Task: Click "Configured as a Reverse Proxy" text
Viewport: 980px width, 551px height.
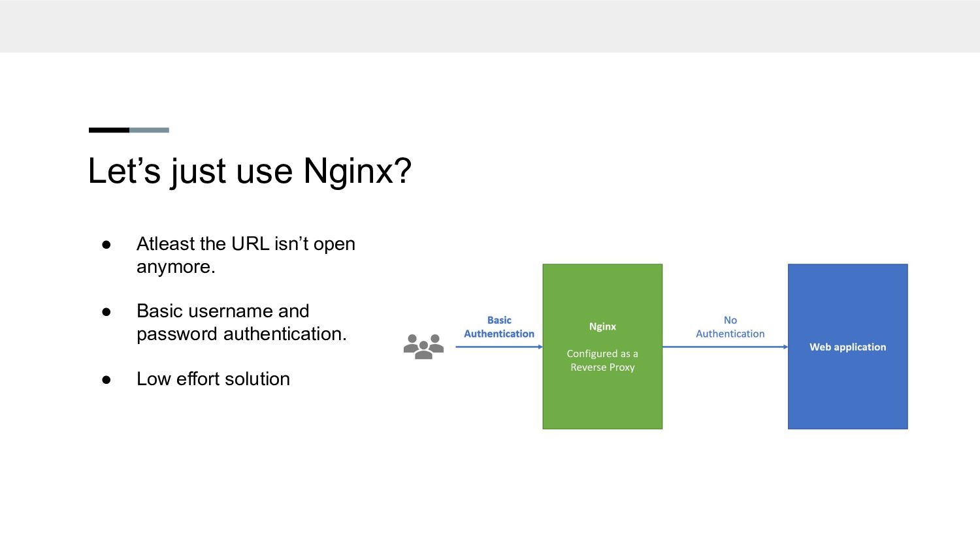Action: [602, 360]
